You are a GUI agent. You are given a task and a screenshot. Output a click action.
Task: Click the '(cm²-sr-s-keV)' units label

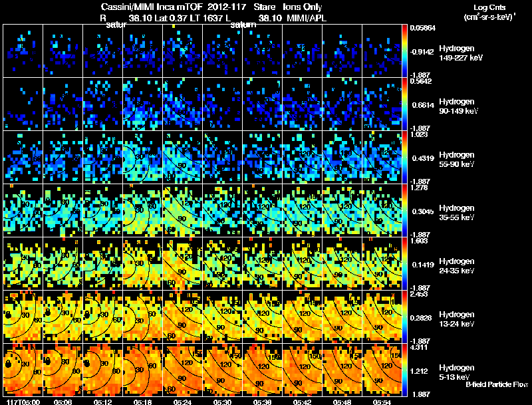tap(489, 17)
